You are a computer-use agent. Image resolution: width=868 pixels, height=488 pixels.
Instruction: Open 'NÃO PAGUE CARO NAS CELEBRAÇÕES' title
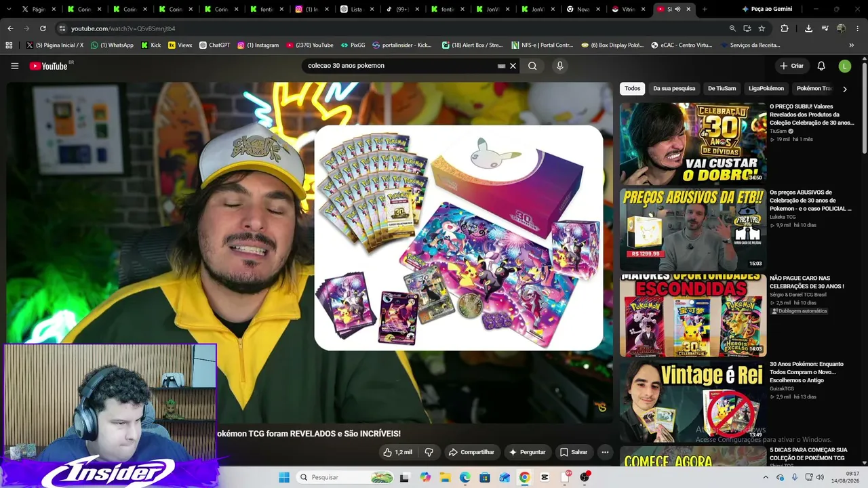[x=807, y=282]
